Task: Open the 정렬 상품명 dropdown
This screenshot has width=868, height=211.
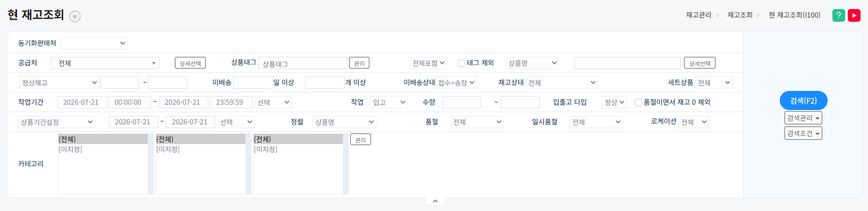Action: [x=344, y=122]
